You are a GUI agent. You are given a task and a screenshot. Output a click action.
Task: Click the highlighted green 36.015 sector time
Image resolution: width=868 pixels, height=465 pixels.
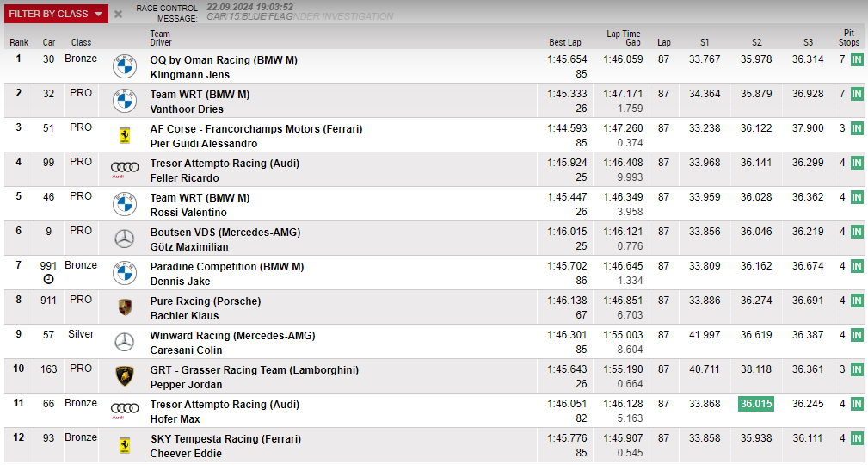(756, 404)
